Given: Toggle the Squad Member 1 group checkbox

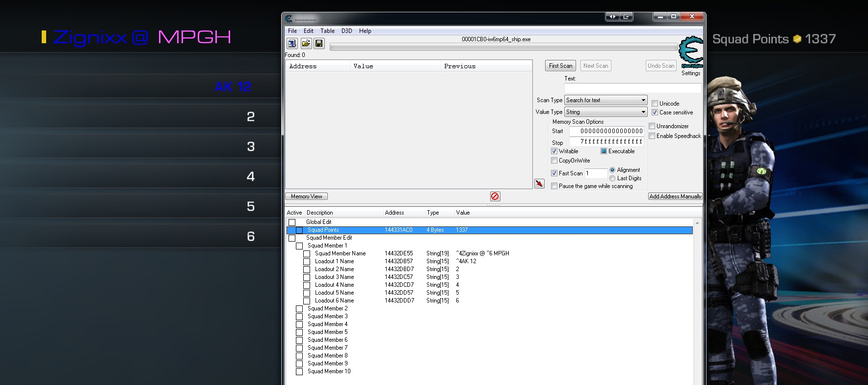Looking at the screenshot, I should point(299,246).
